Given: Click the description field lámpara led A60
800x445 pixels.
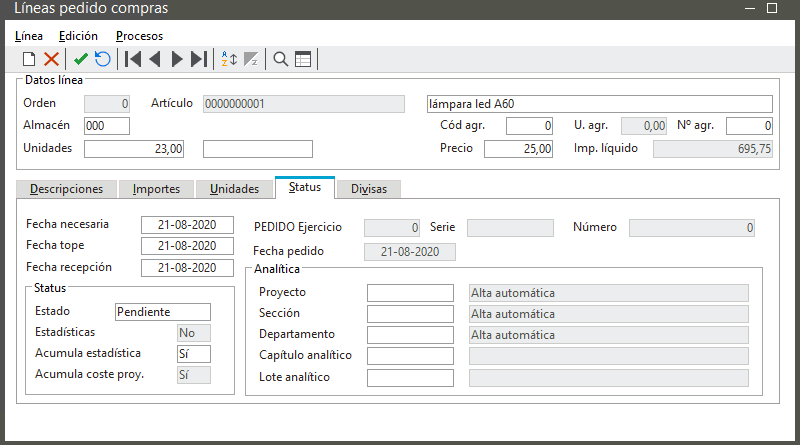Looking at the screenshot, I should [599, 104].
